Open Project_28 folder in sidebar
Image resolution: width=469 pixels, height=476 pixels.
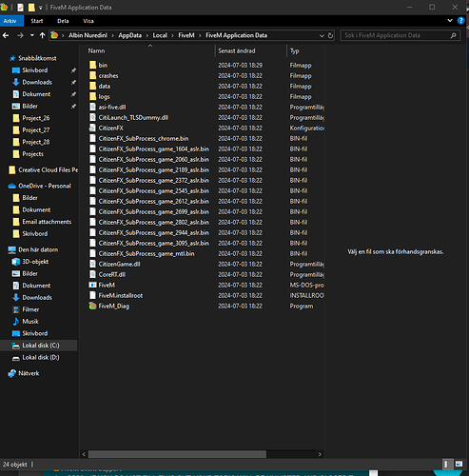(x=35, y=142)
